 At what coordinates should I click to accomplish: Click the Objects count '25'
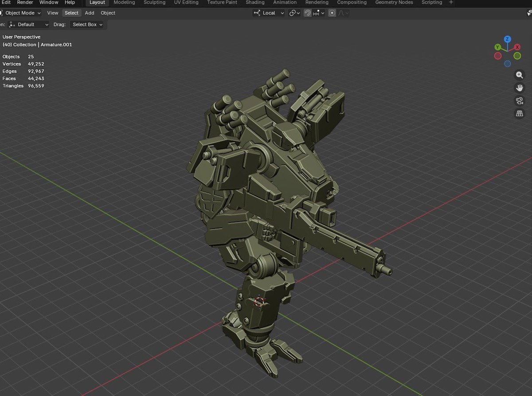(31, 57)
